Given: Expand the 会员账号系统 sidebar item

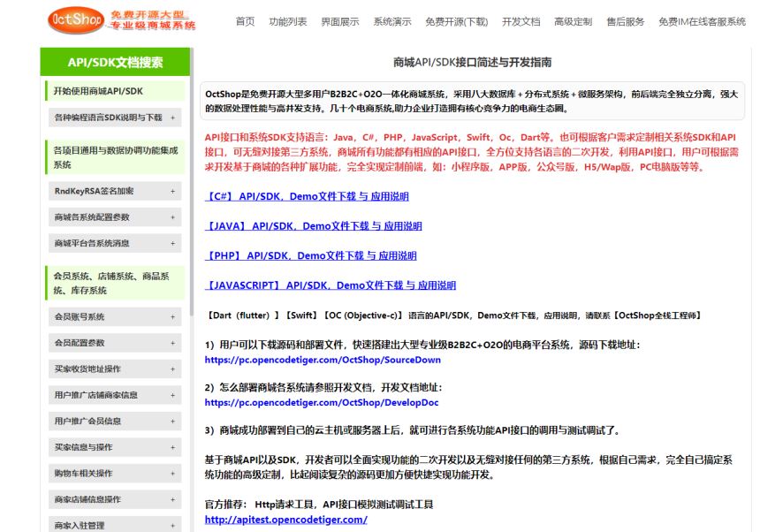Looking at the screenshot, I should 115,315.
